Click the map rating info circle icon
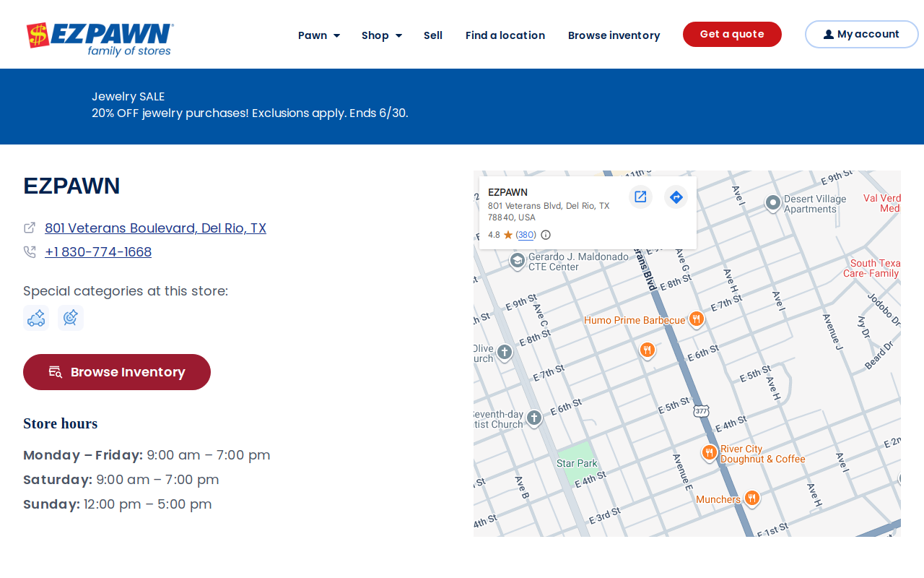This screenshot has height=578, width=924. (546, 235)
